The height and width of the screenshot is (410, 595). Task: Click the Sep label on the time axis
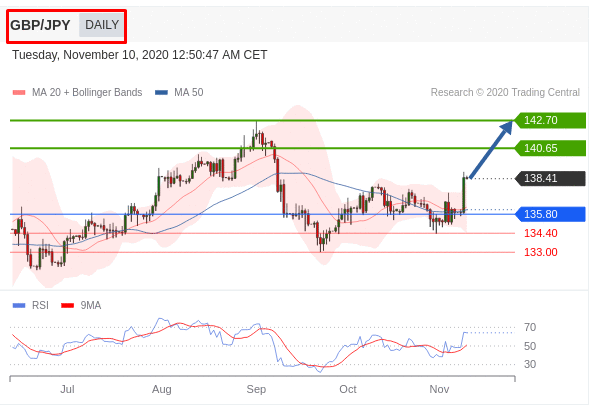256,389
